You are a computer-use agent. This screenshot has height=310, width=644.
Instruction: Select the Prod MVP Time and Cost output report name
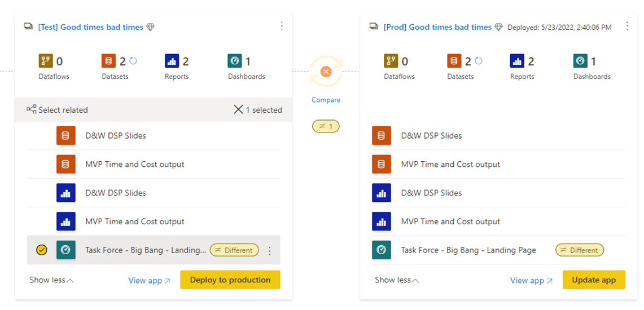pos(450,222)
